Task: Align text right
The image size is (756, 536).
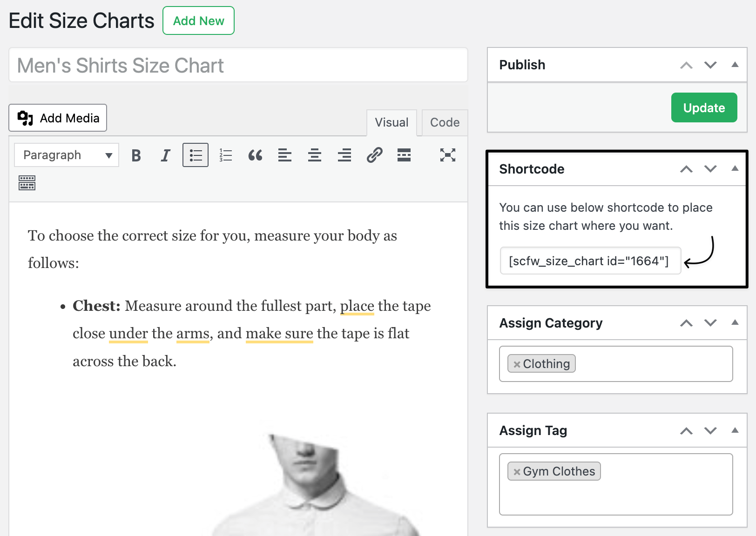Action: 344,155
